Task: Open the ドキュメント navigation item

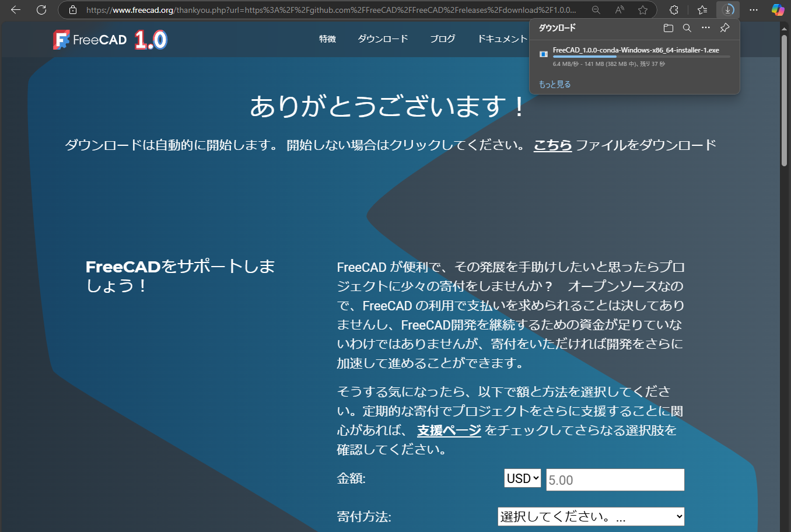Action: point(502,38)
